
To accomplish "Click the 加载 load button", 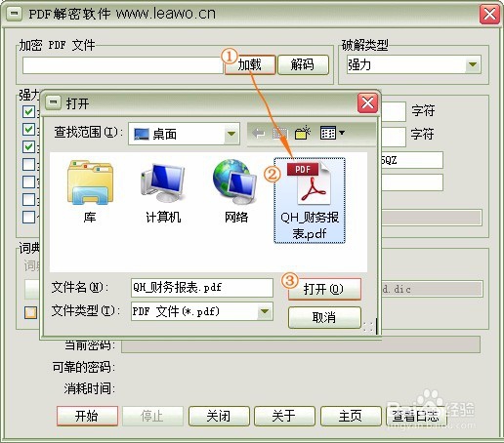I will click(250, 64).
